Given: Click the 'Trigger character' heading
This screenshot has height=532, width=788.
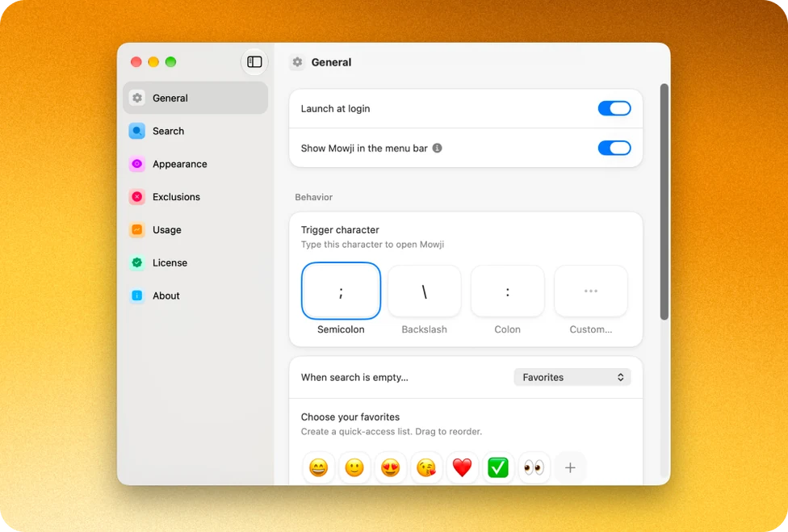Looking at the screenshot, I should tap(340, 229).
